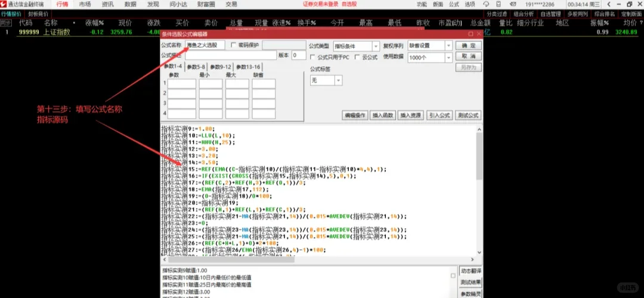The image size is (644, 298).
Task: Switch to 参数5-8 tab
Action: coord(196,67)
